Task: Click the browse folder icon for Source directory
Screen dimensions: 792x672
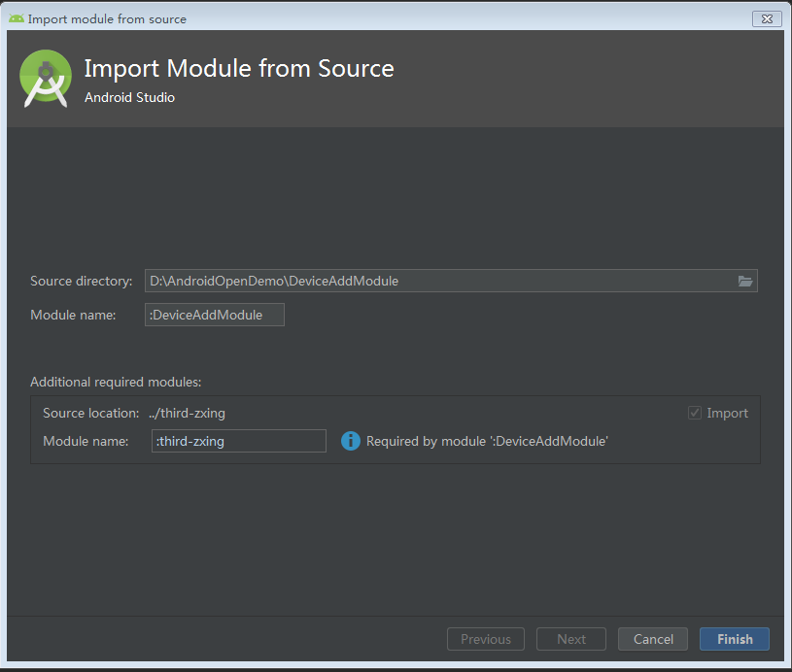Action: click(745, 281)
